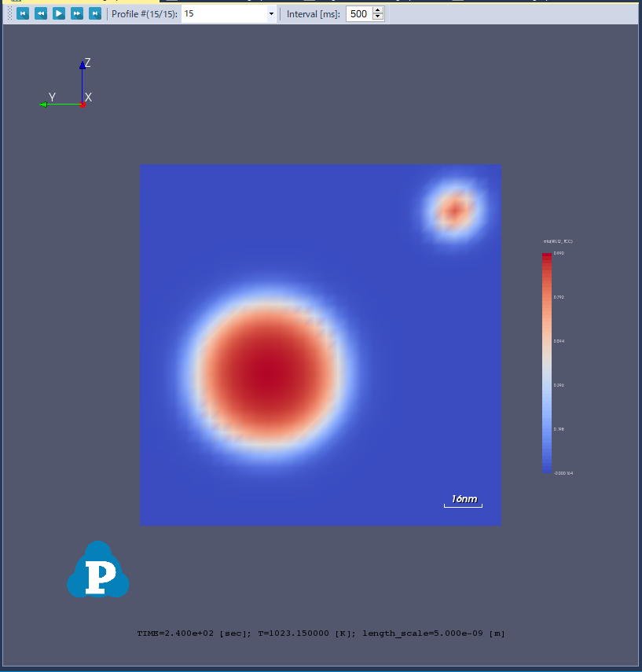Click the toolbar drag handle grip
The width and height of the screenshot is (642, 672).
9,13
